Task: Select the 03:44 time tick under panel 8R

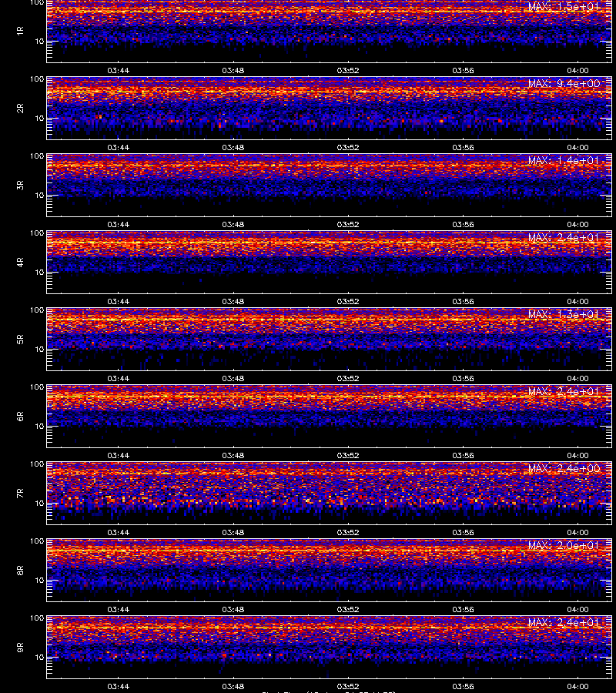Action: click(119, 610)
